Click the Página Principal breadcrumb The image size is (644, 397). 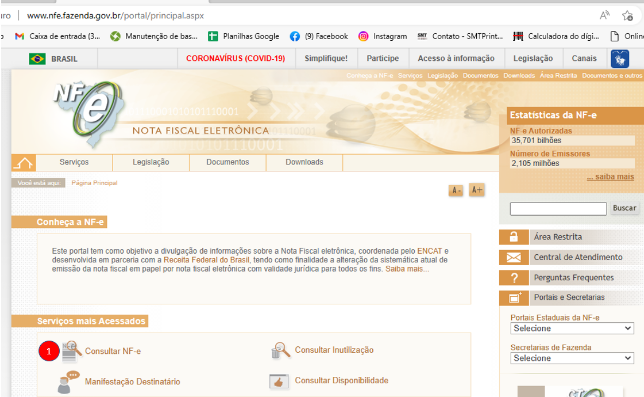pyautogui.click(x=94, y=183)
